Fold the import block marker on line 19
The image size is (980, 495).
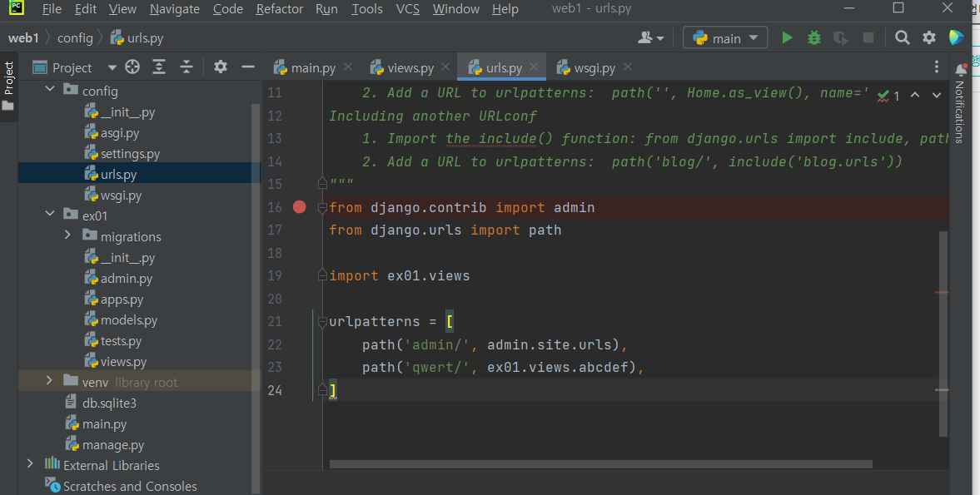point(322,275)
